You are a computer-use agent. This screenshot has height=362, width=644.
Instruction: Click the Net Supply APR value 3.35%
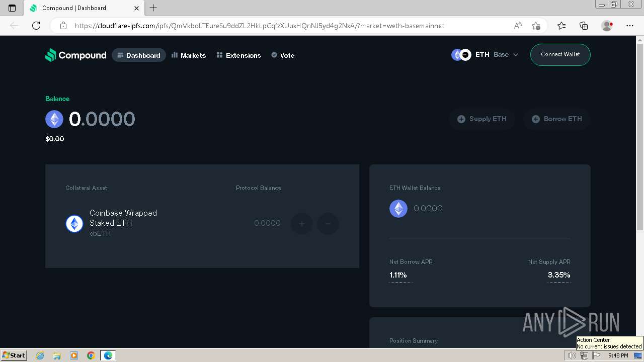click(x=559, y=275)
